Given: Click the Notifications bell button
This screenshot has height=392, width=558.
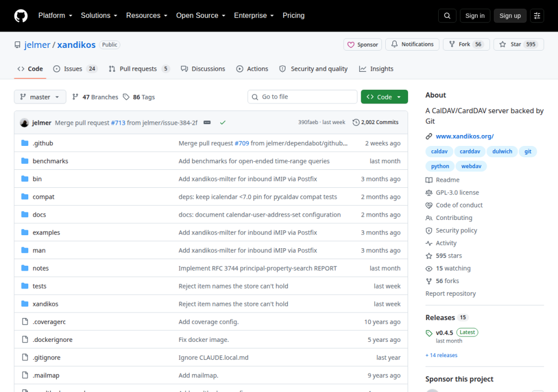Looking at the screenshot, I should (x=413, y=44).
